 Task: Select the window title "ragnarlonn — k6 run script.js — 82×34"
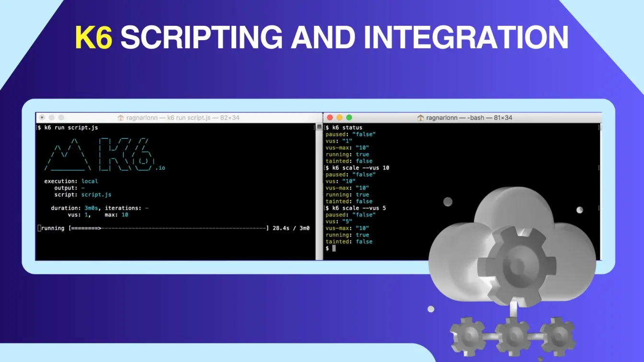[183, 117]
